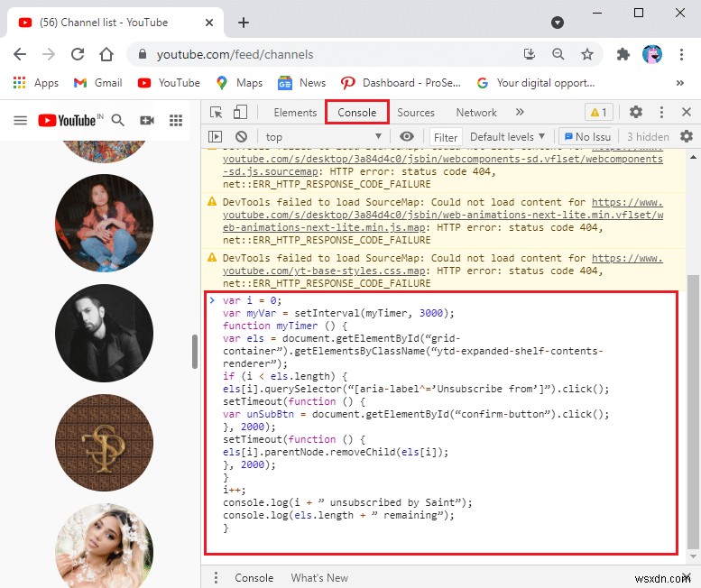This screenshot has width=701, height=588.
Task: Reload the YouTube page
Action: coord(78,54)
